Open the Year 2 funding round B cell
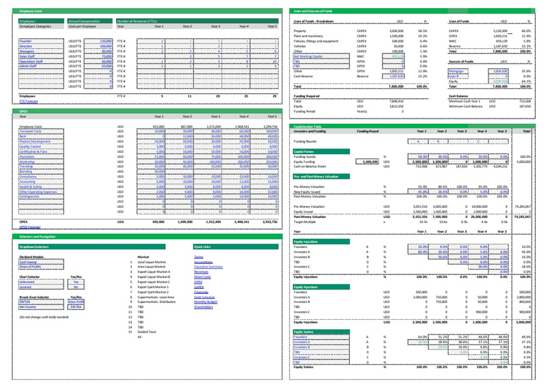This screenshot has height=392, width=547. [x=438, y=141]
